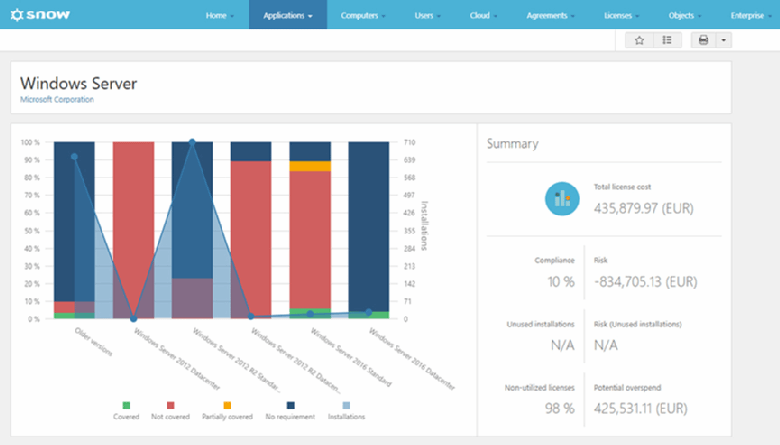The width and height of the screenshot is (780, 445).
Task: Open the Microsoft Corporation link
Action: tap(57, 99)
